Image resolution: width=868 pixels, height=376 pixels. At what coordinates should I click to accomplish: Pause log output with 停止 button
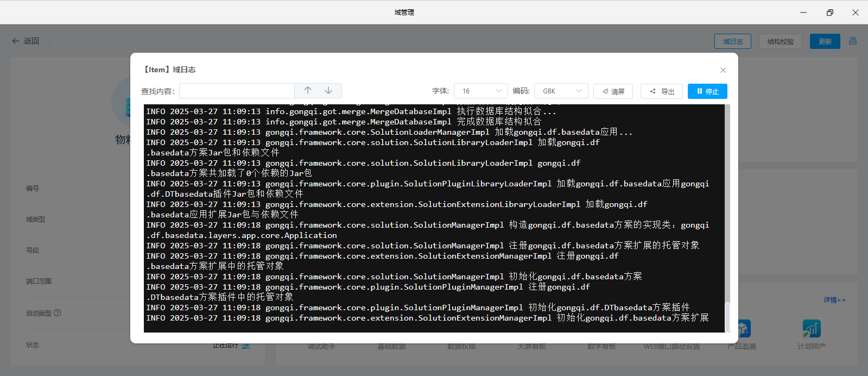[707, 91]
